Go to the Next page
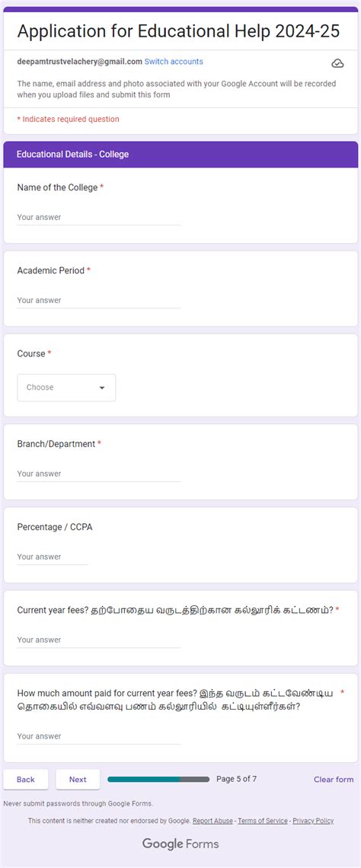This screenshot has width=361, height=868. point(78,780)
